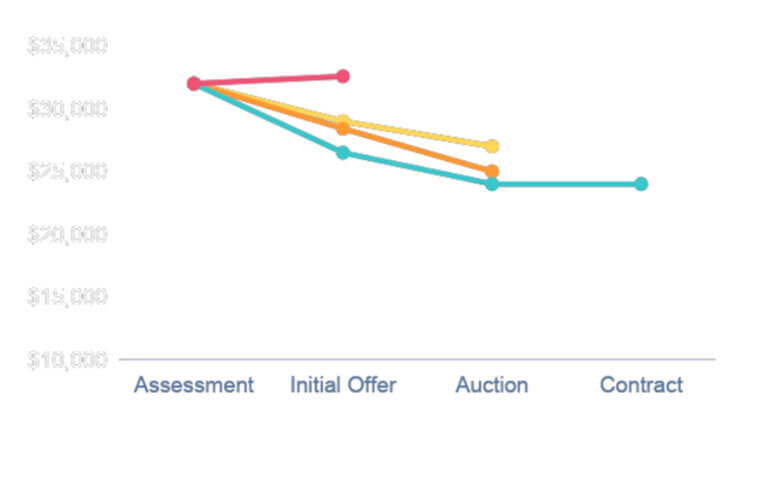Image resolution: width=760 pixels, height=500 pixels.
Task: Click the $25,000 y-axis label
Action: (67, 172)
